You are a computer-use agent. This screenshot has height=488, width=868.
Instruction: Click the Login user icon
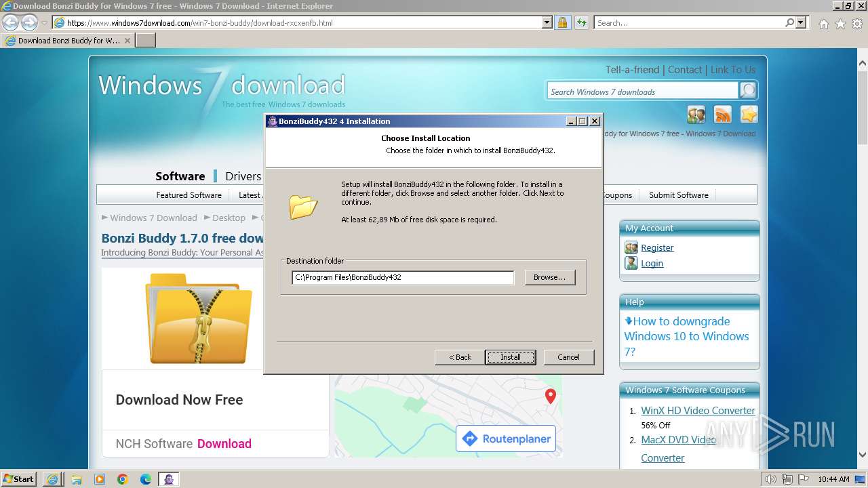coord(631,263)
